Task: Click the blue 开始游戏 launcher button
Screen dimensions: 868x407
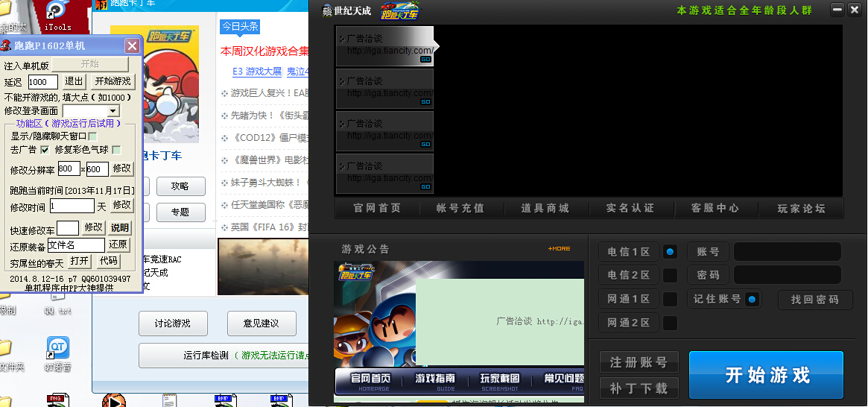Action: click(x=766, y=375)
